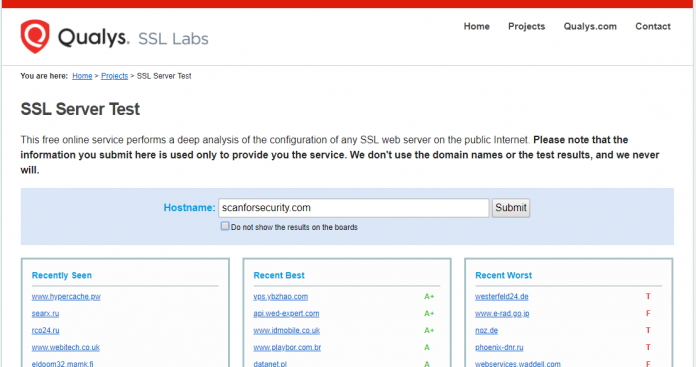Click the A+ grade beside vps.ybzhao.com
This screenshot has height=367, width=696.
tap(429, 296)
